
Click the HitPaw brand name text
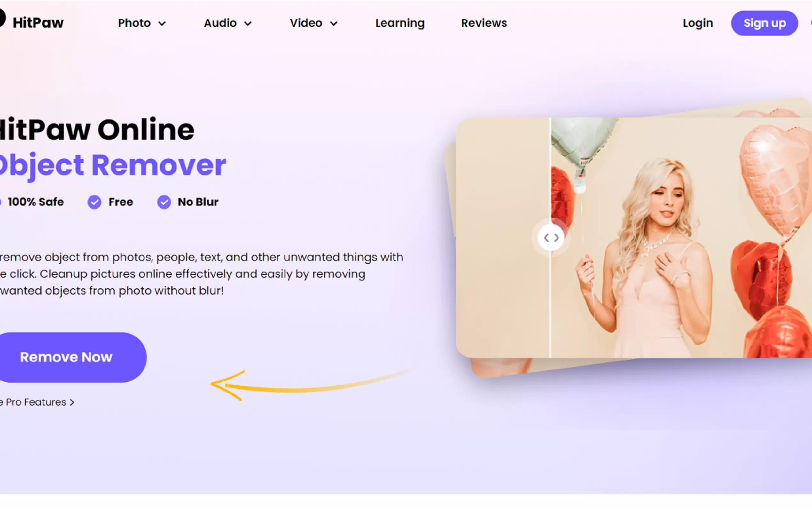[38, 23]
